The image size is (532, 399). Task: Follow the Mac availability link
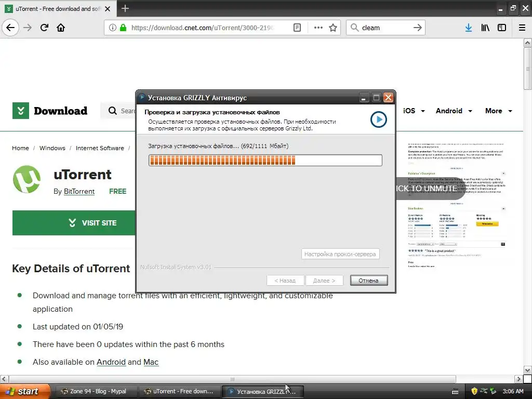(151, 362)
